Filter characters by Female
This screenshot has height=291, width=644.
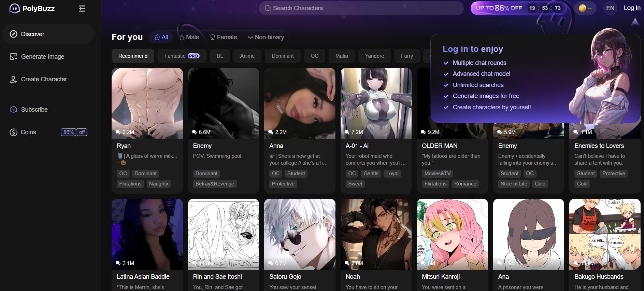click(224, 37)
